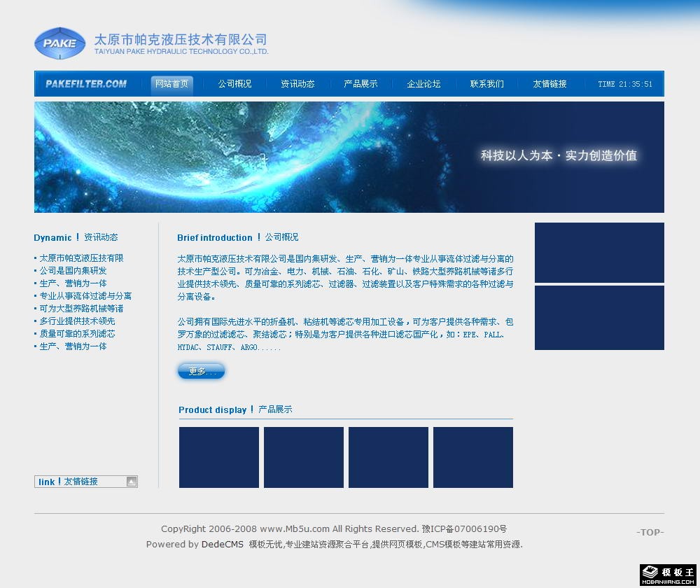Click the Dynamic 资讯动态 section heading
This screenshot has height=588, width=700.
click(76, 237)
